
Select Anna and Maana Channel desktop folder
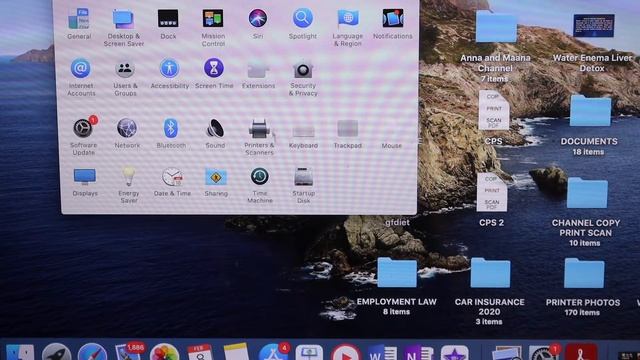click(x=496, y=27)
